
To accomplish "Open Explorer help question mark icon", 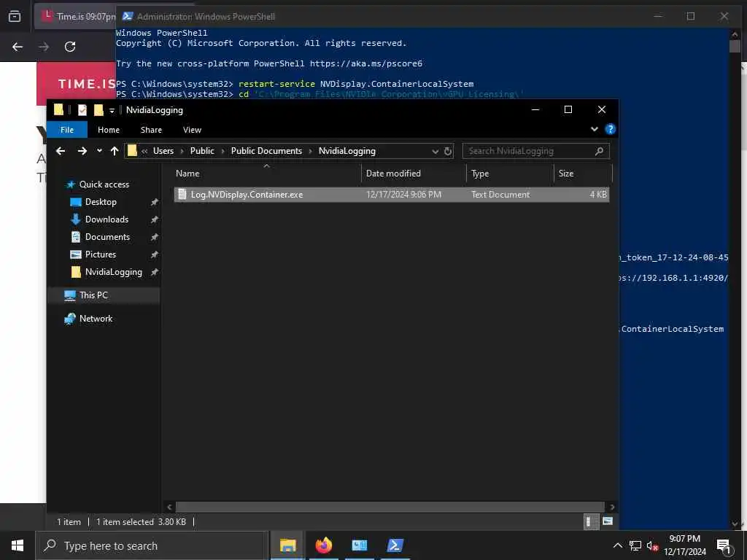I will point(610,129).
